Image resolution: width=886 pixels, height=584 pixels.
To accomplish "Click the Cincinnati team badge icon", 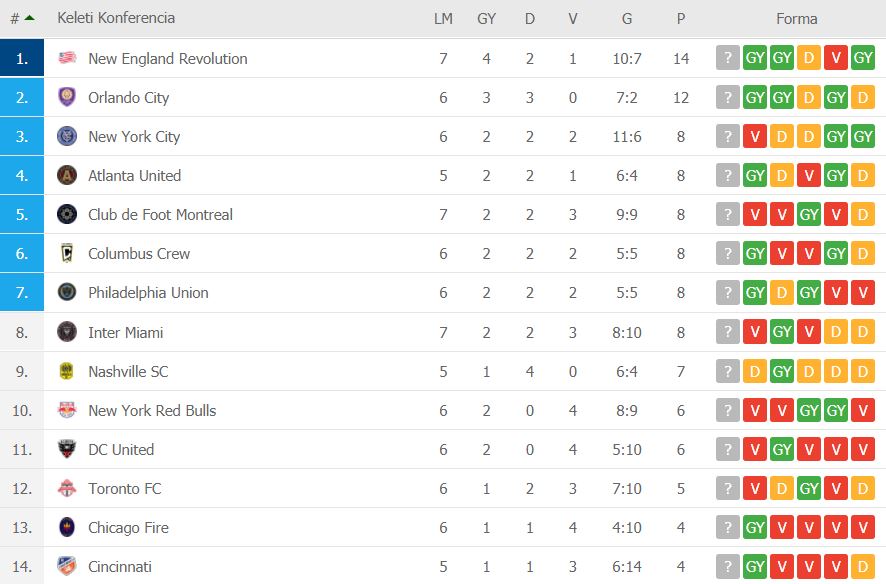I will click(67, 565).
